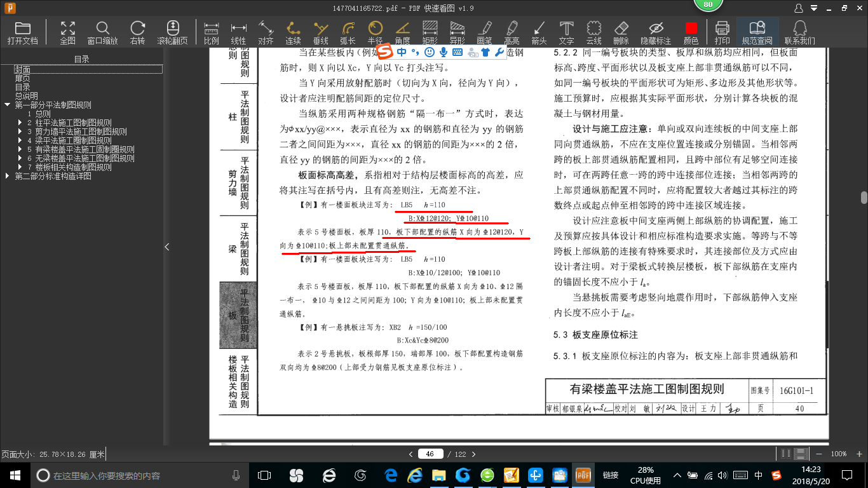Select the 半径 radius tool
This screenshot has width=868, height=488.
[376, 32]
